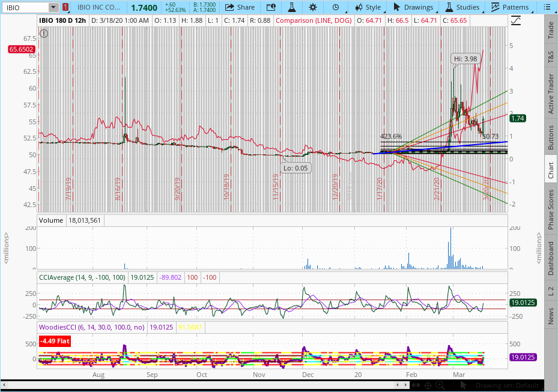Image resolution: width=558 pixels, height=392 pixels.
Task: Switch to the Trade side tab
Action: pyautogui.click(x=551, y=31)
